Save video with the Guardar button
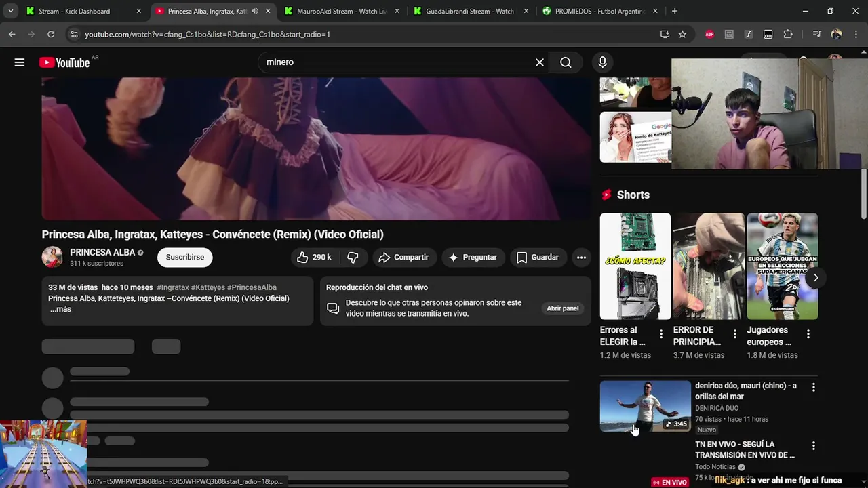This screenshot has width=868, height=488. coord(538,258)
